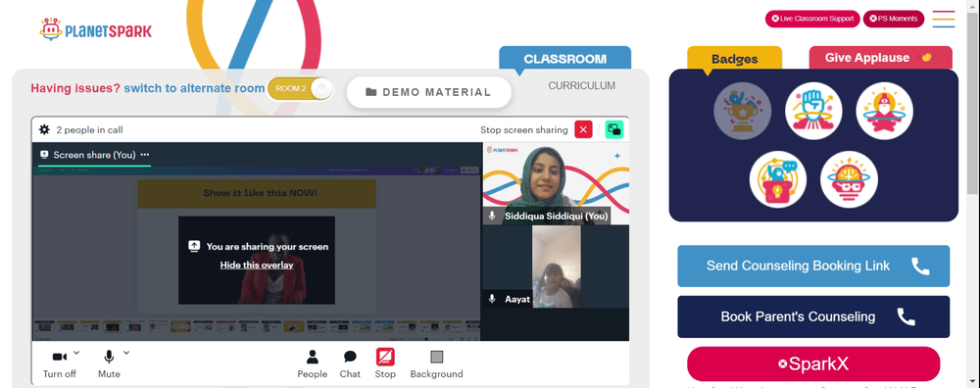Viewport: 980px width, 388px height.
Task: Click Send Counseling Booking Link
Action: [x=813, y=267]
